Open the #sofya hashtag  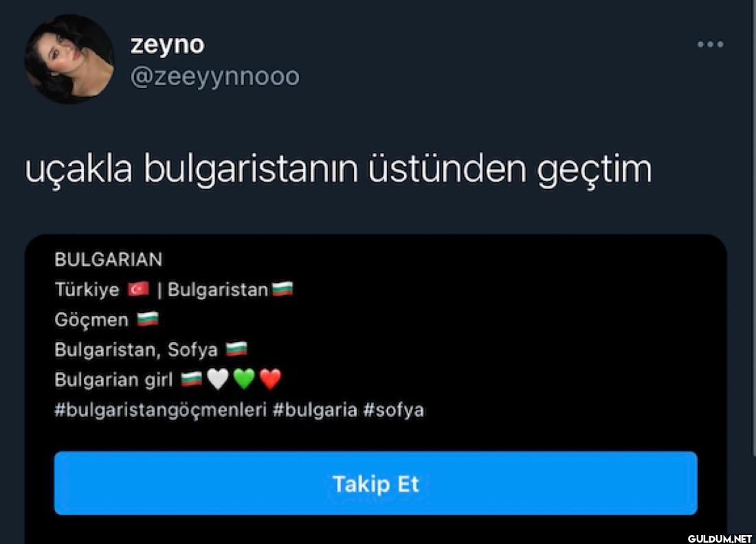tap(393, 410)
